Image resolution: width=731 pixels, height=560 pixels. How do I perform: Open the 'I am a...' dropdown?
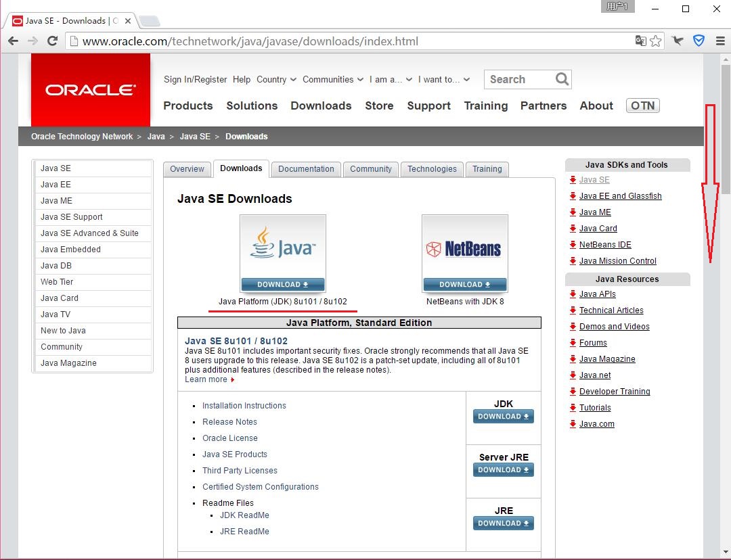click(391, 80)
